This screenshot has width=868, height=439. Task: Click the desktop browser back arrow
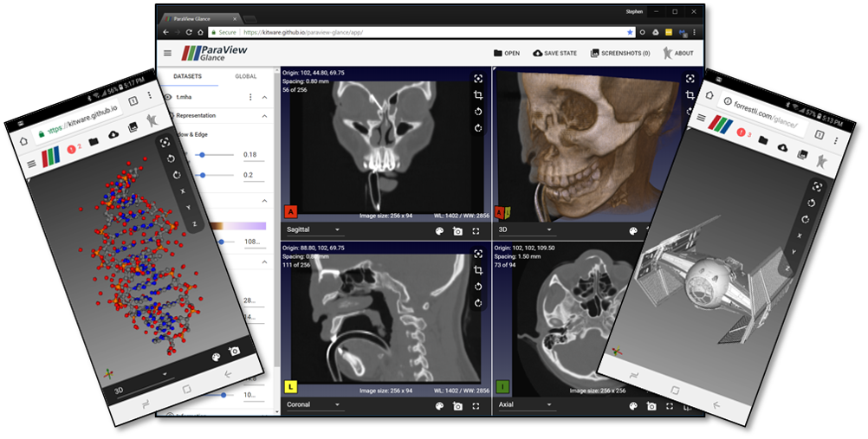point(166,32)
